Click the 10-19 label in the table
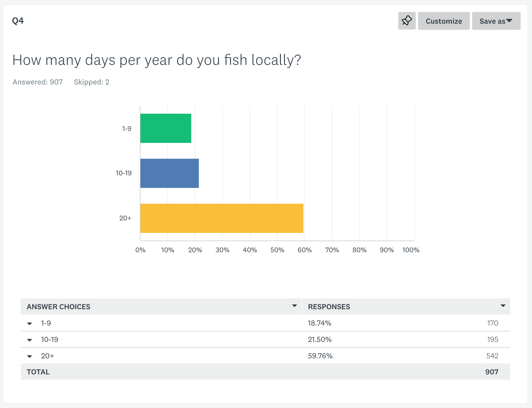Image resolution: width=532 pixels, height=408 pixels. click(50, 339)
